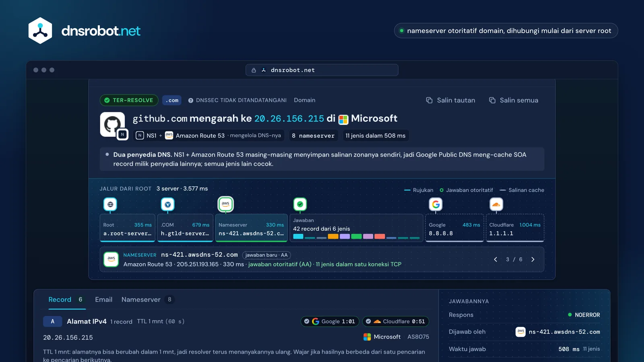Select the Root a.root-server card
This screenshot has height=362, width=644.
pyautogui.click(x=128, y=228)
